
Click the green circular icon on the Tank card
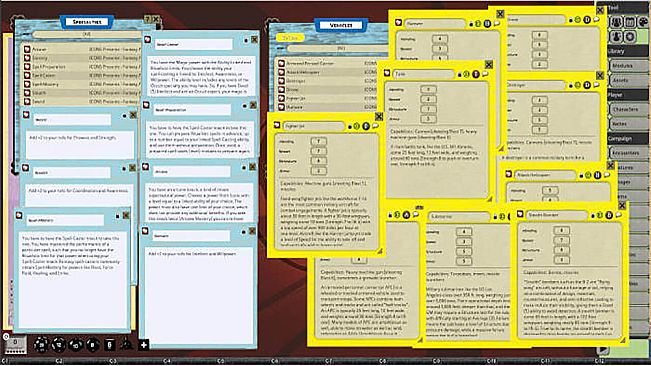pos(466,74)
